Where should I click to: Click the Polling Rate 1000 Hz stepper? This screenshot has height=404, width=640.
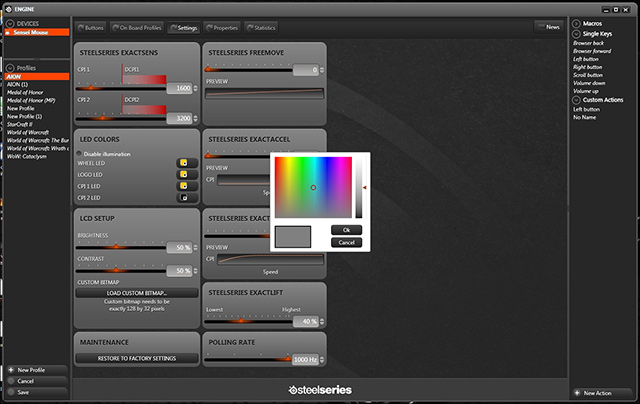coord(322,360)
